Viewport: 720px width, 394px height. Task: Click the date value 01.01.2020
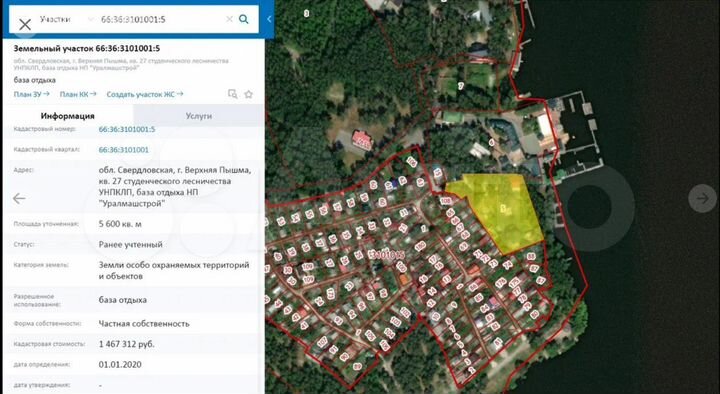[120, 365]
